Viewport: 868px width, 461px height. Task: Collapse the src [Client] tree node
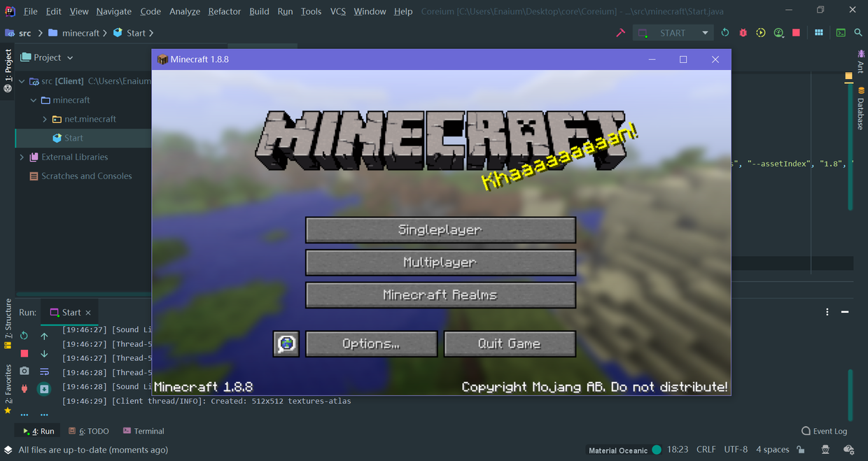pos(22,81)
